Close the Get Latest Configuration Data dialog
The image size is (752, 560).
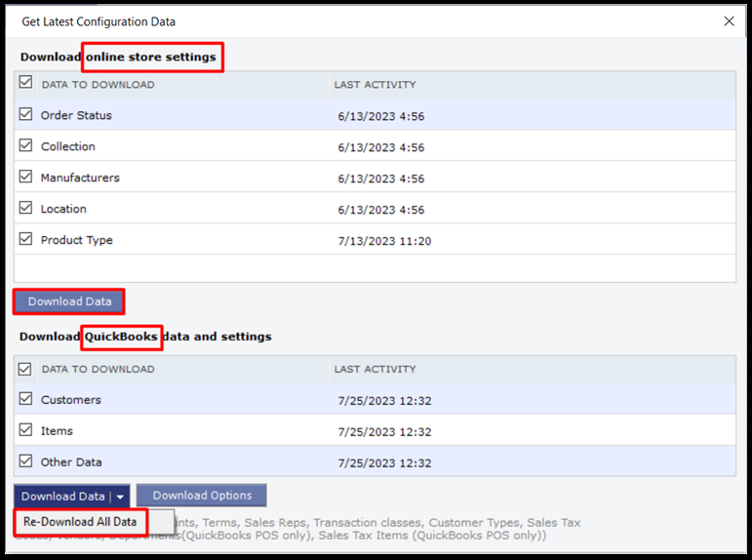point(729,20)
